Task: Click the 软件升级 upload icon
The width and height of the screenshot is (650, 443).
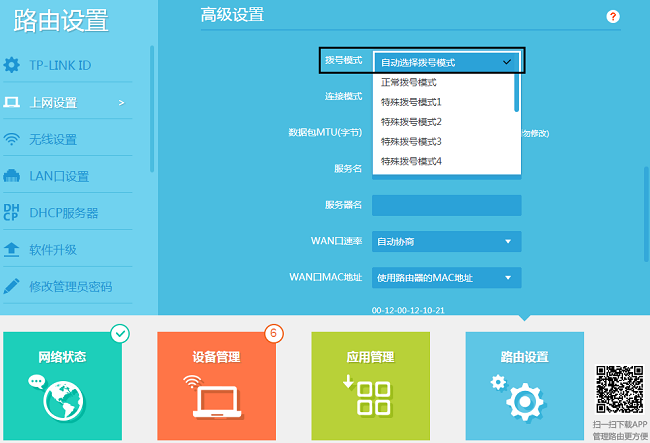Action: coord(12,249)
